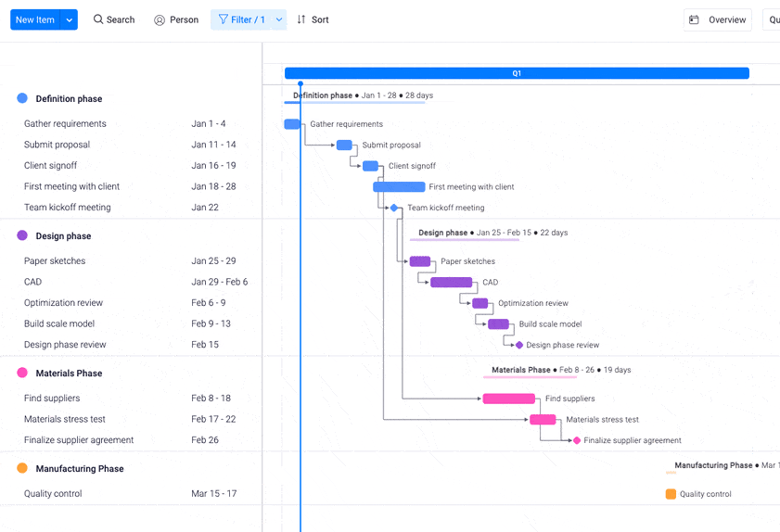Select the Finalize supplier agreement milestone diamond

click(577, 440)
